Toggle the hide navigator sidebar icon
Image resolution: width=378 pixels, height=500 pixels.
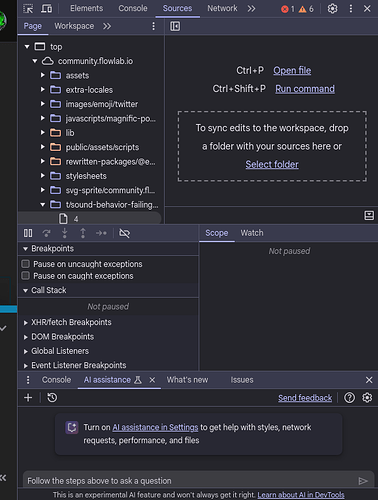[x=175, y=26]
